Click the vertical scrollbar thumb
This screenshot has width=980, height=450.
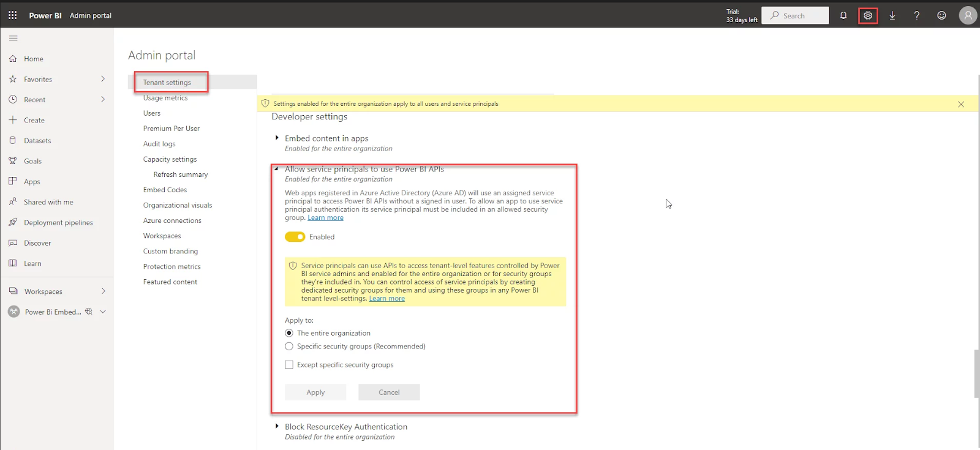click(976, 373)
